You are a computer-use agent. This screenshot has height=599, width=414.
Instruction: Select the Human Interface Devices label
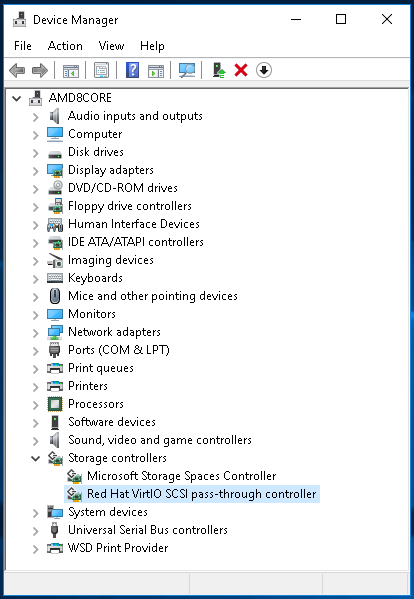click(x=134, y=224)
